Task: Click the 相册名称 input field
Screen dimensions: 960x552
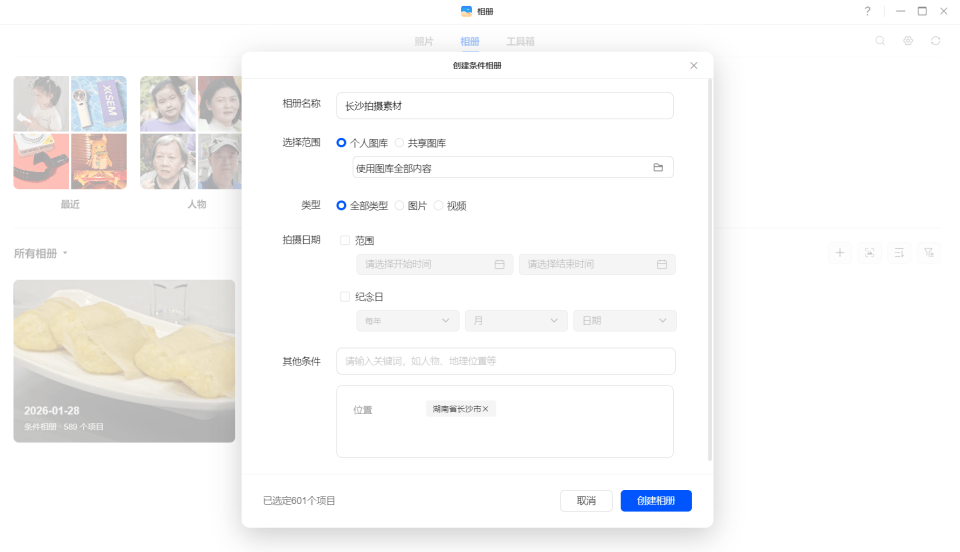Action: click(504, 106)
